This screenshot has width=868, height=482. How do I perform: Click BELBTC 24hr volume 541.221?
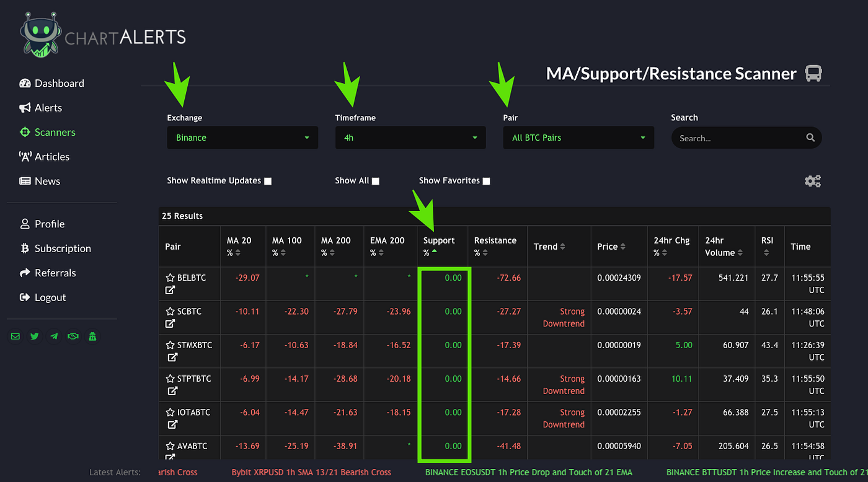733,278
